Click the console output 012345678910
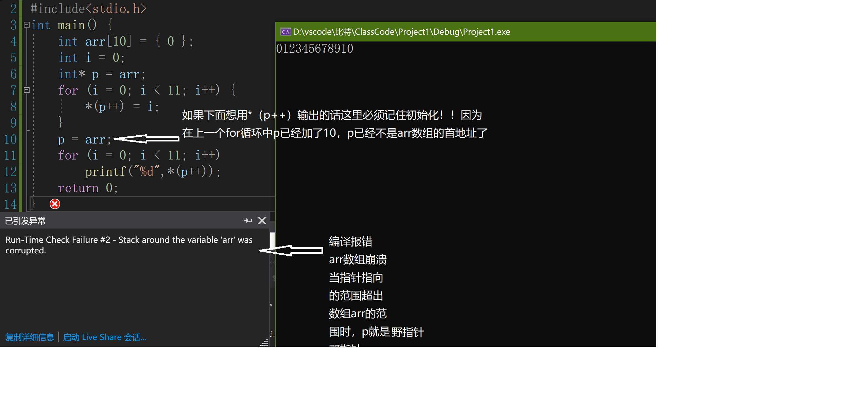Screen dimensions: 868x405 tap(314, 49)
